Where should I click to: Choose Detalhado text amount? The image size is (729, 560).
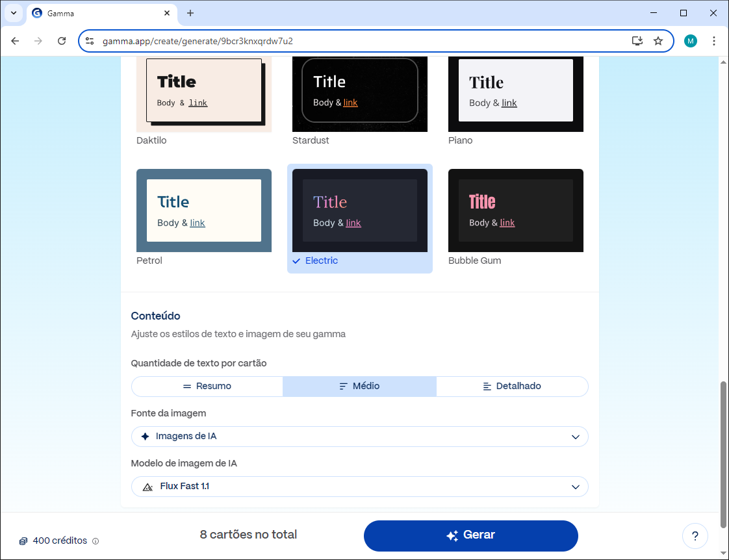click(512, 386)
